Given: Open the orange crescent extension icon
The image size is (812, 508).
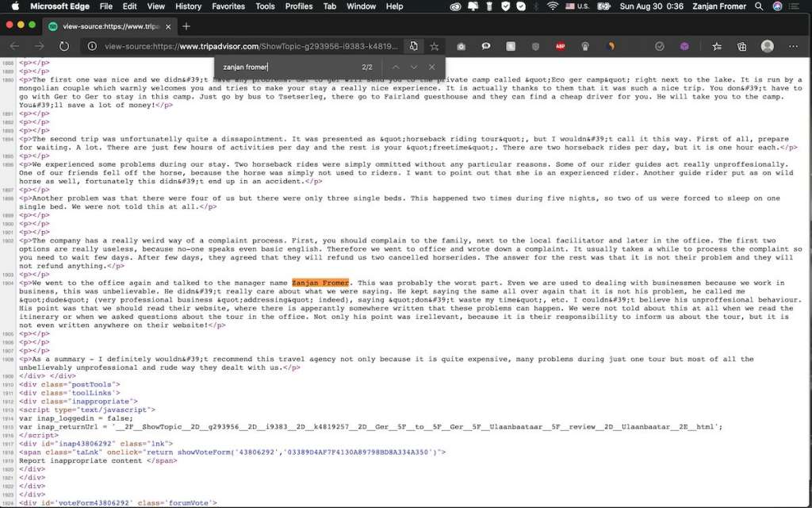Looking at the screenshot, I should (611, 46).
